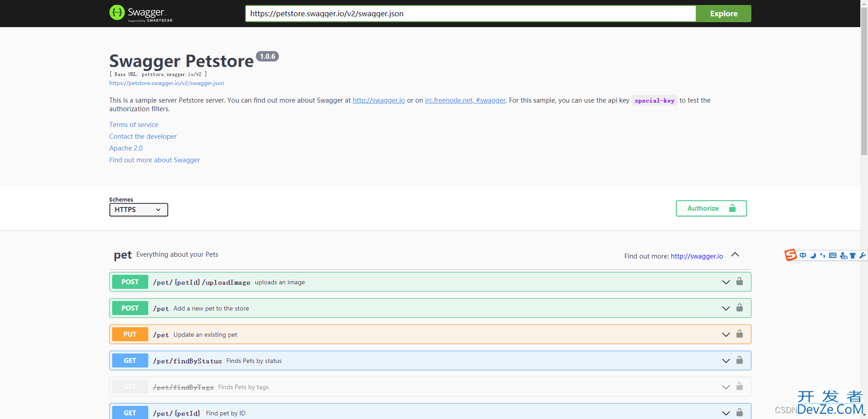Image resolution: width=868 pixels, height=419 pixels.
Task: Expand the 'Find pet by ID' chevron
Action: click(726, 413)
